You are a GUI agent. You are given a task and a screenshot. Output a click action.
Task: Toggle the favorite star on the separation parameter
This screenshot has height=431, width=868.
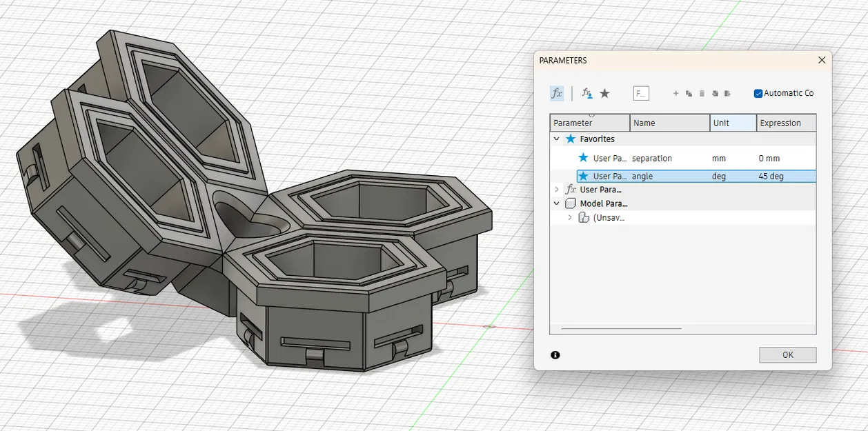tap(582, 157)
